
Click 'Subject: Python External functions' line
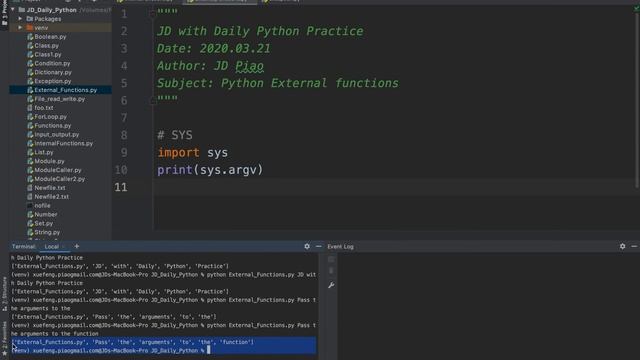coord(278,83)
